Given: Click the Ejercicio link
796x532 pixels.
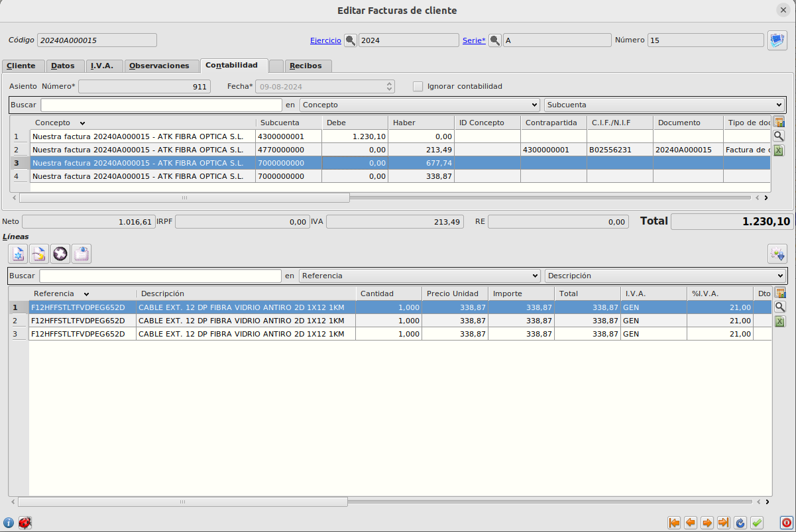Looking at the screenshot, I should click(325, 40).
